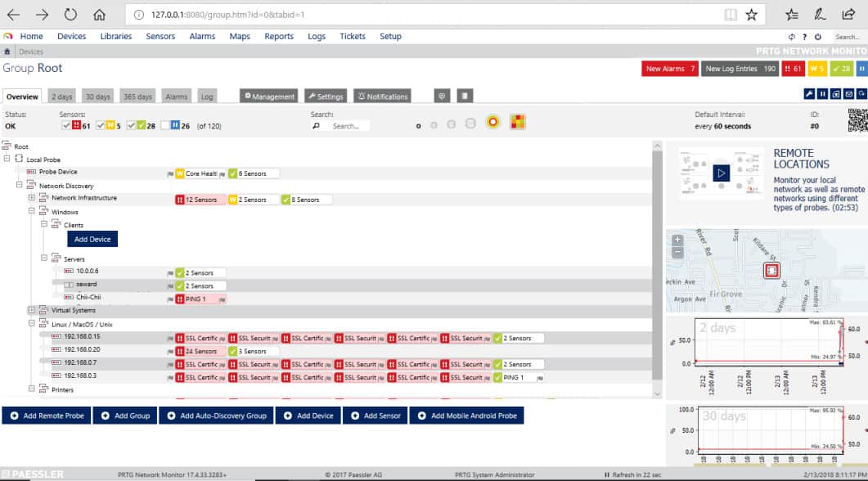The height and width of the screenshot is (481, 868).
Task: Open the history icon tab right of the comments icon
Action: click(x=465, y=96)
